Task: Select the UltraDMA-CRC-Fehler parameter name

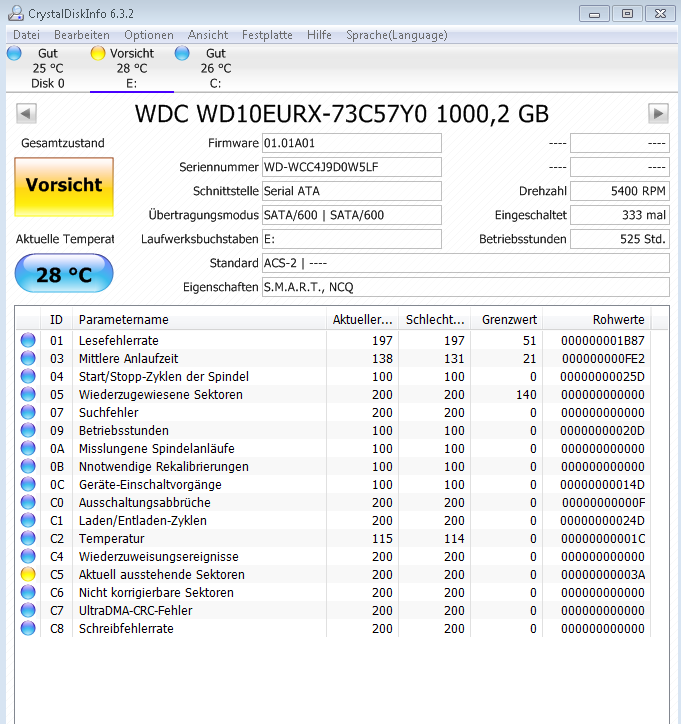Action: tap(135, 611)
